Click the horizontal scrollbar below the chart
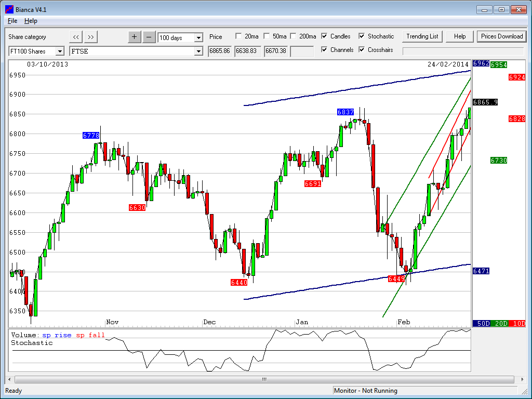The width and height of the screenshot is (532, 399). (x=264, y=379)
